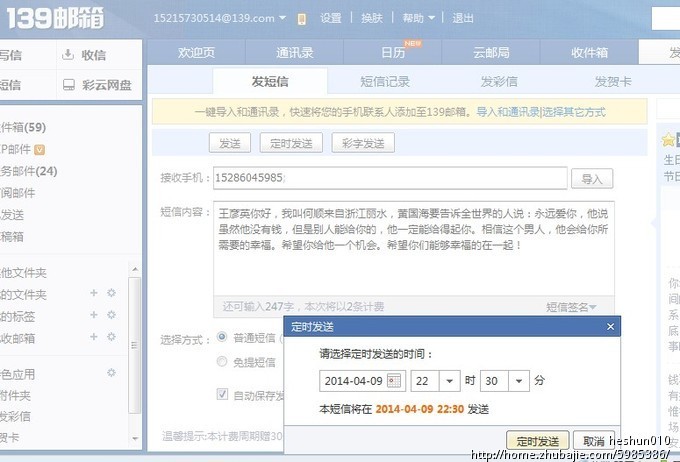Open the hour dropdown showing 22
680x462 pixels.
[x=449, y=381]
